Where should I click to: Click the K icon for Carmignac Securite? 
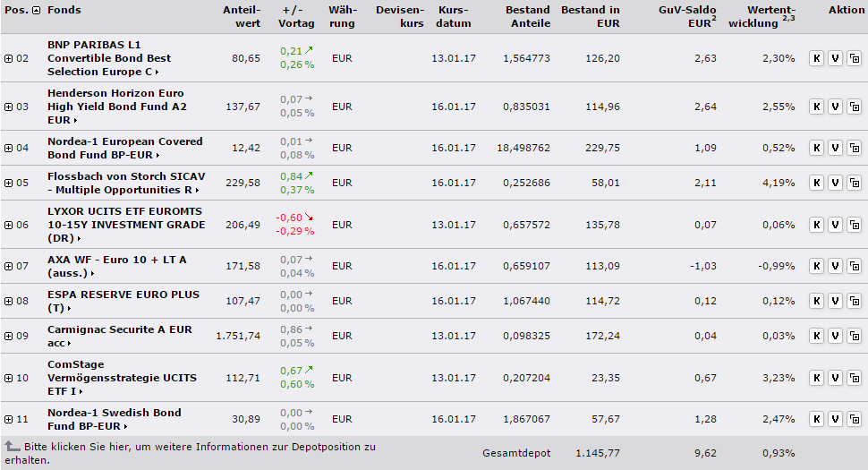click(x=816, y=336)
